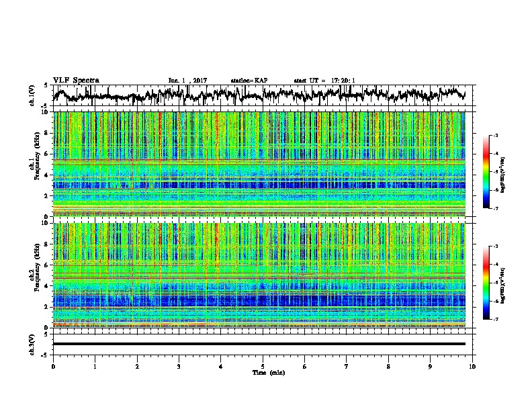Click the "Jan. 1, 2017" date text
This screenshot has width=532, height=411.
tap(187, 81)
